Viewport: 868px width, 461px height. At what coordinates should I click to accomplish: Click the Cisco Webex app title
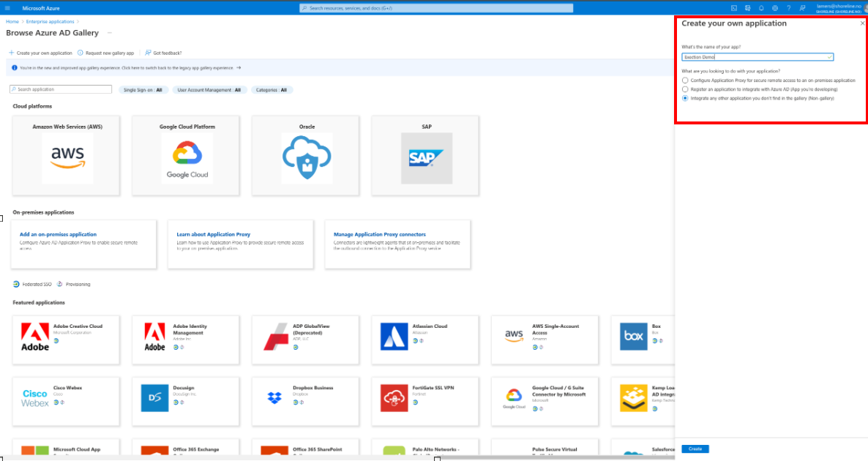pos(67,388)
